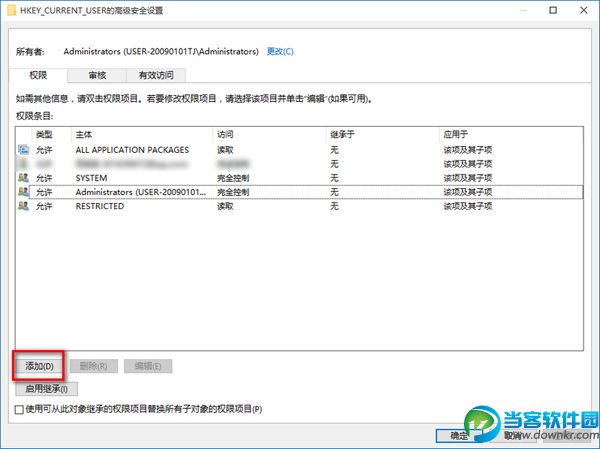Select the ALL APPLICATION PACKAGES principal text
Viewport: 600px width, 449px height.
[132, 150]
